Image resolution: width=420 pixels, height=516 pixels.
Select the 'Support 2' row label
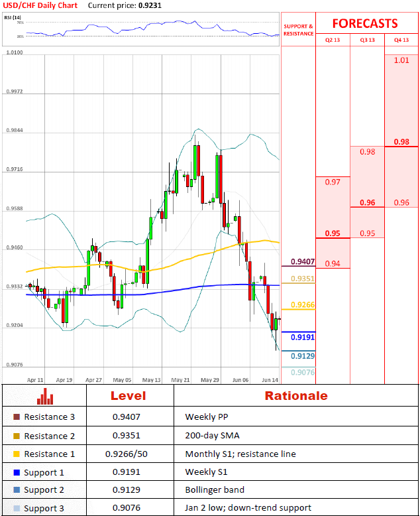point(44,490)
